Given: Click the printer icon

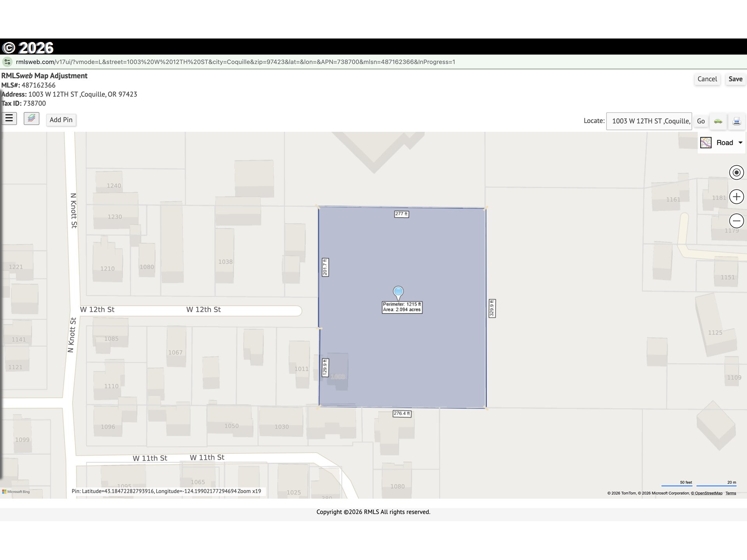Looking at the screenshot, I should coord(736,121).
